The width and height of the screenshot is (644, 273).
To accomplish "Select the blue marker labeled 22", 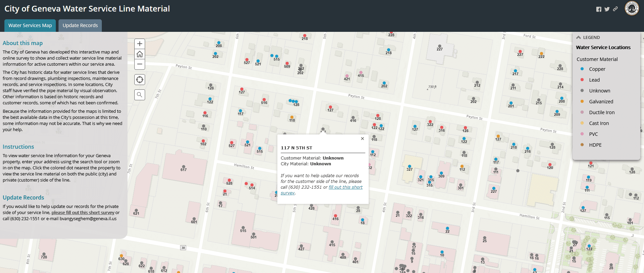I will [x=447, y=228].
